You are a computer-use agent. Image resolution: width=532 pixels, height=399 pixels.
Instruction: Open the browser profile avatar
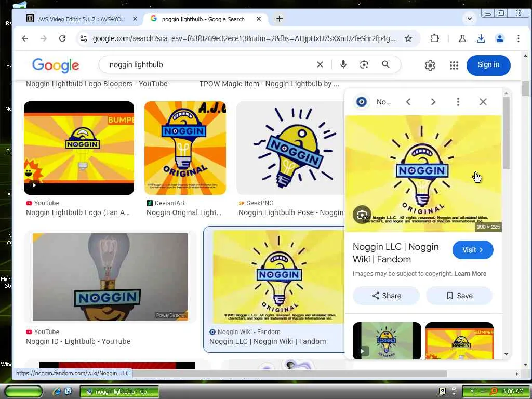coord(499,38)
